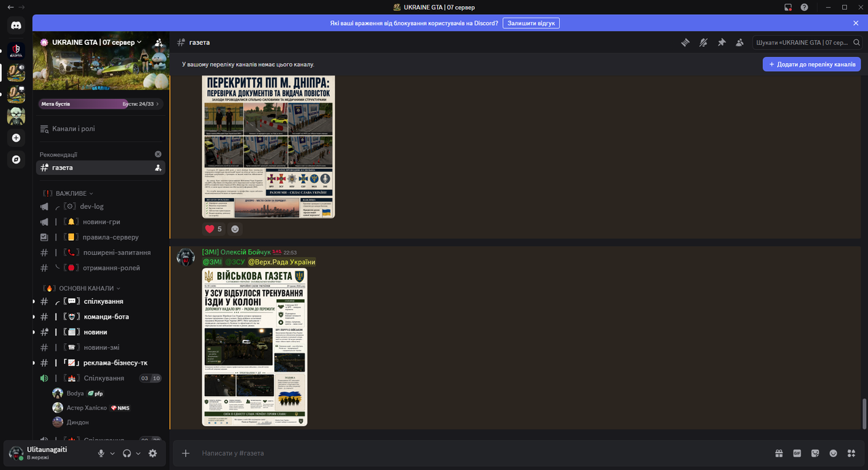This screenshot has width=868, height=470.
Task: Focus the Написати у #газета message field
Action: [482, 453]
